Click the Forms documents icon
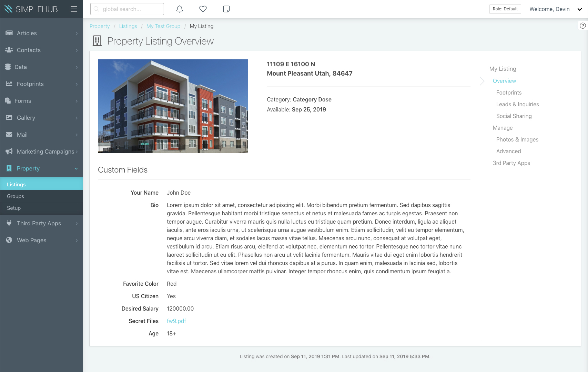Image resolution: width=588 pixels, height=372 pixels. click(x=8, y=101)
